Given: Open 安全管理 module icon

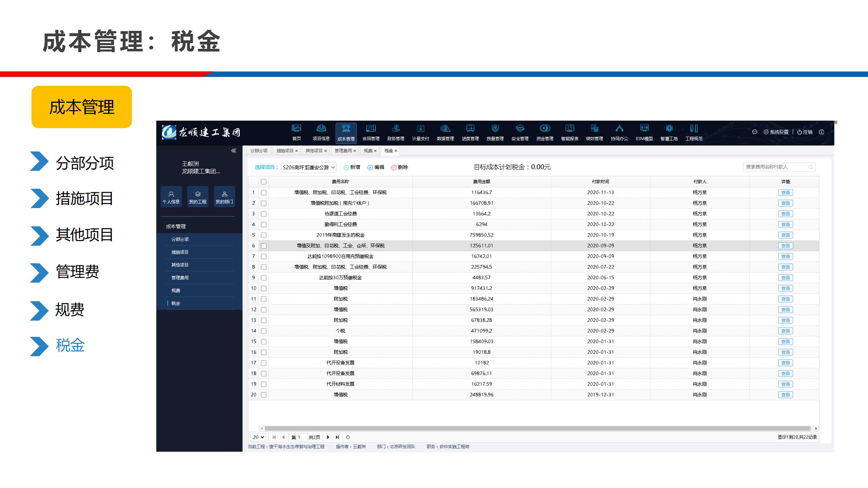Looking at the screenshot, I should [520, 133].
